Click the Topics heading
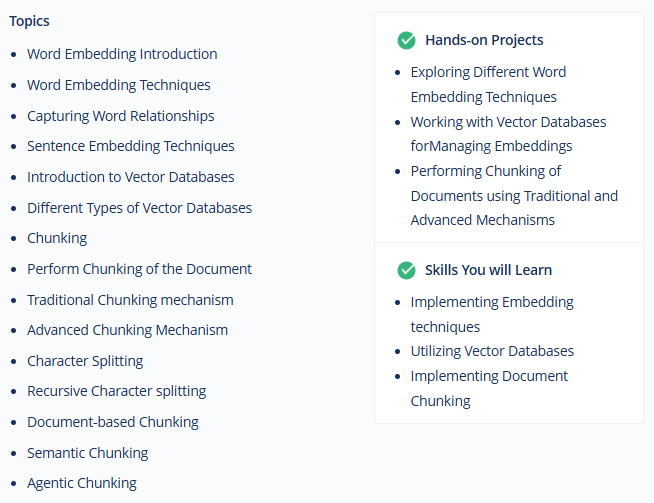The image size is (654, 503). [29, 21]
